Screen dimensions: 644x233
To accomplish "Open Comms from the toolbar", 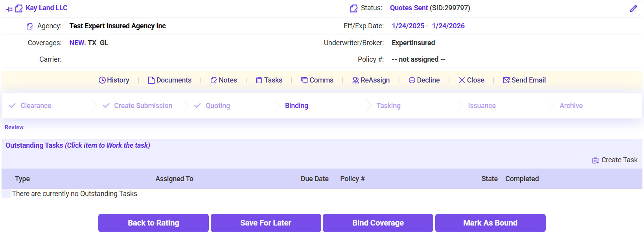I will [x=317, y=80].
